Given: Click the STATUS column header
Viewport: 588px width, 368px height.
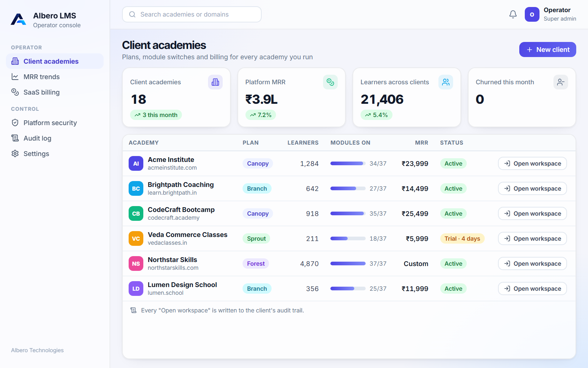Looking at the screenshot, I should (x=452, y=143).
